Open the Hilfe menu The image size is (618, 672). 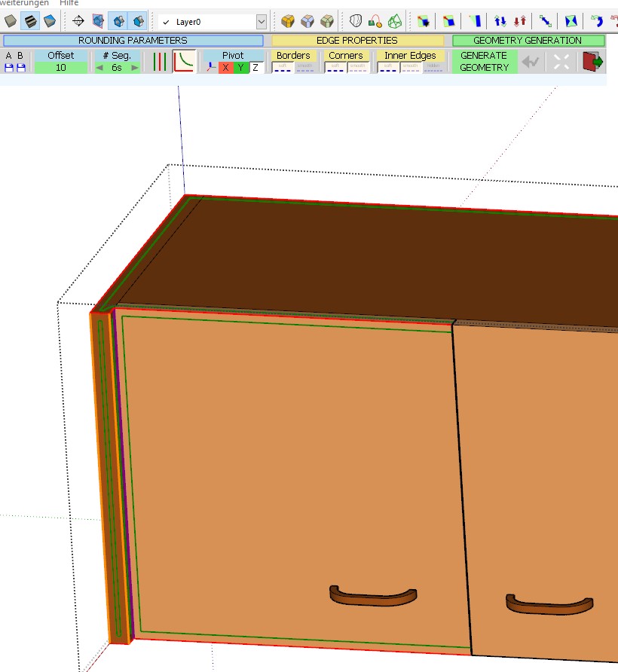(x=69, y=3)
